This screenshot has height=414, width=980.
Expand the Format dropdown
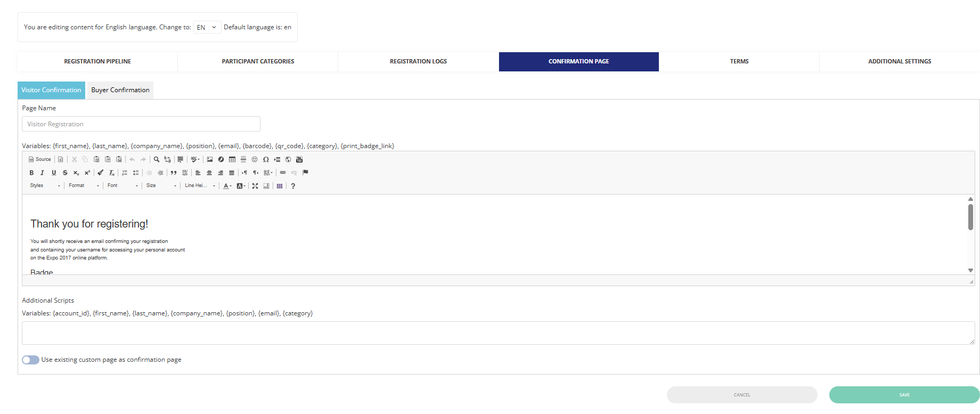point(84,186)
